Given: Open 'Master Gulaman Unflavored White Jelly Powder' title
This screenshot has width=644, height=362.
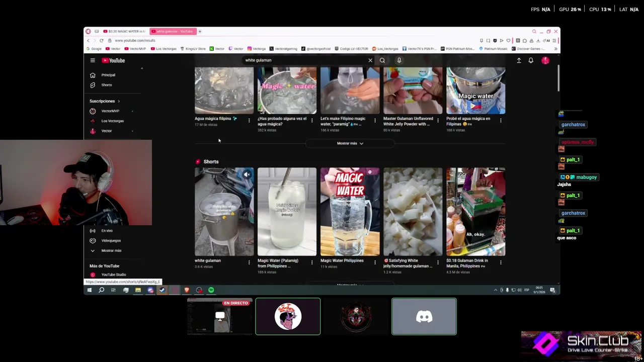Looking at the screenshot, I should click(408, 121).
